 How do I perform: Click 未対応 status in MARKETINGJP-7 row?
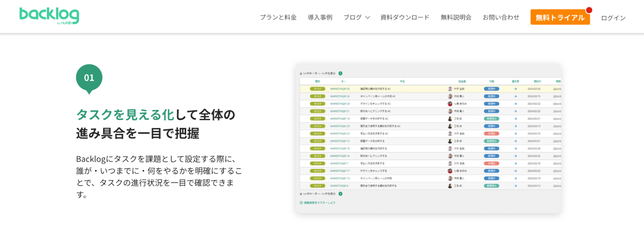[491, 164]
